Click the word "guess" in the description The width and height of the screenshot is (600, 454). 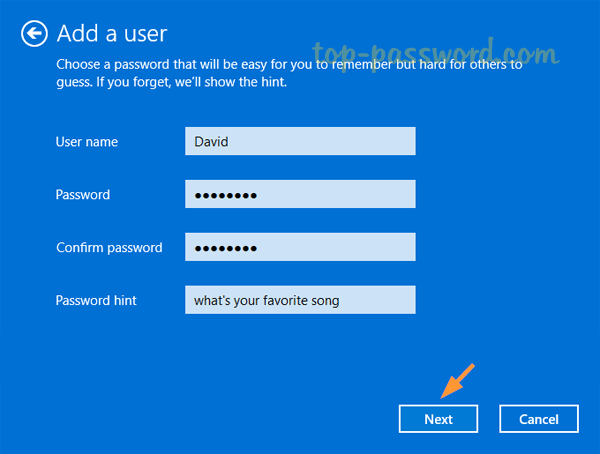tap(75, 81)
